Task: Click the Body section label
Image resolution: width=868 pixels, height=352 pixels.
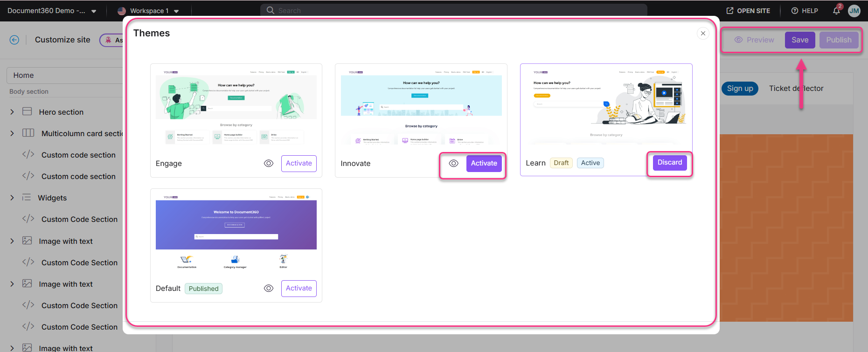Action: pos(29,91)
